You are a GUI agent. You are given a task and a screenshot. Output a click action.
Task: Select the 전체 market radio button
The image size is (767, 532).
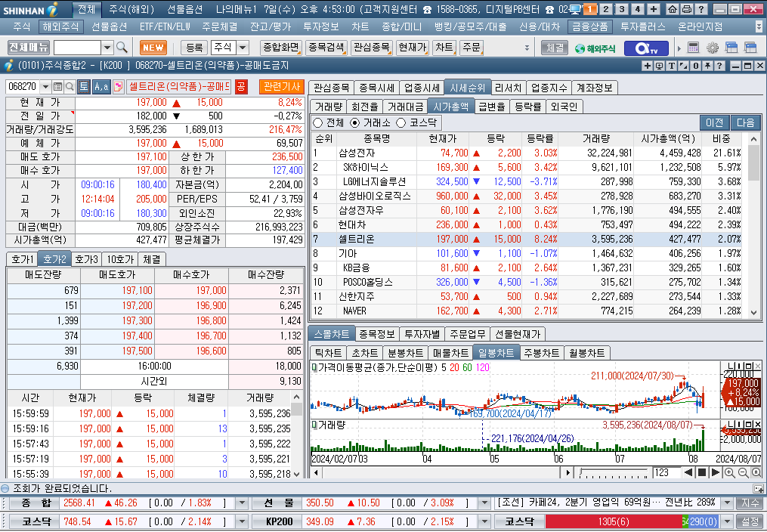point(318,122)
